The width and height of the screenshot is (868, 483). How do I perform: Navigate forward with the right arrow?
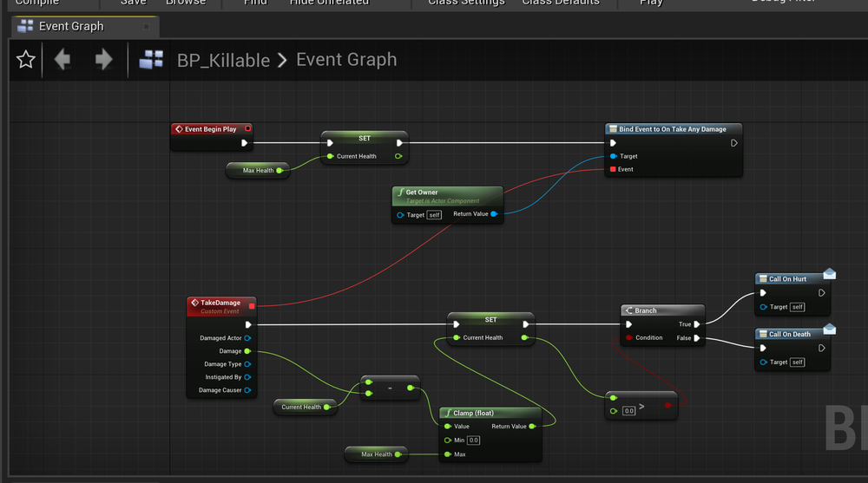[103, 60]
